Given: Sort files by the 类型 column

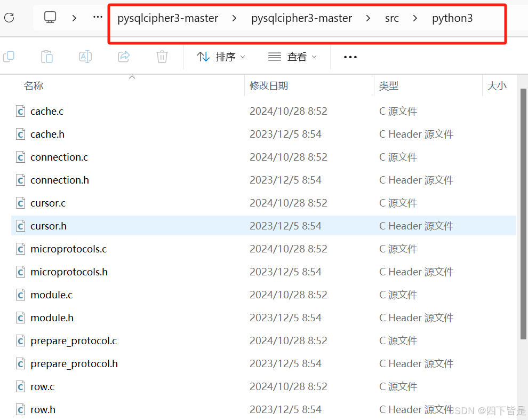Looking at the screenshot, I should 387,85.
